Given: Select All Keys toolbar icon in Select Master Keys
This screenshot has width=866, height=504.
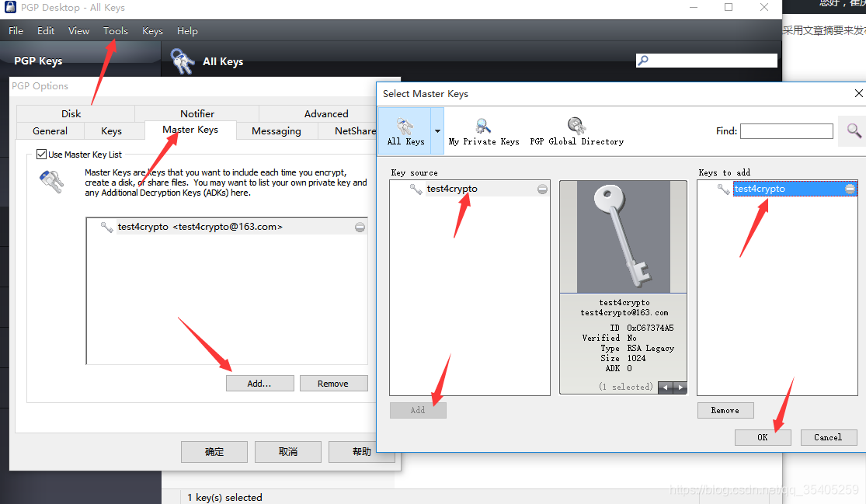Looking at the screenshot, I should [x=405, y=130].
